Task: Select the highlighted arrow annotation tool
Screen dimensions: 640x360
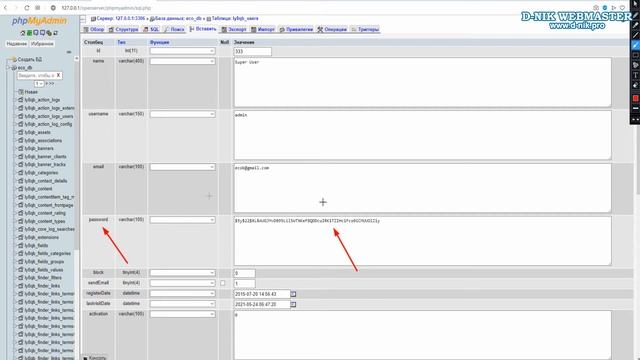Action: coord(635,45)
